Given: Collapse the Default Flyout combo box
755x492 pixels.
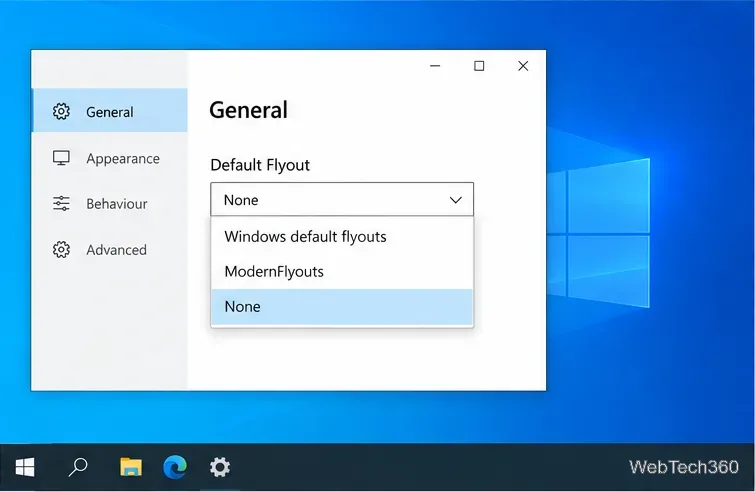Looking at the screenshot, I should coord(342,199).
